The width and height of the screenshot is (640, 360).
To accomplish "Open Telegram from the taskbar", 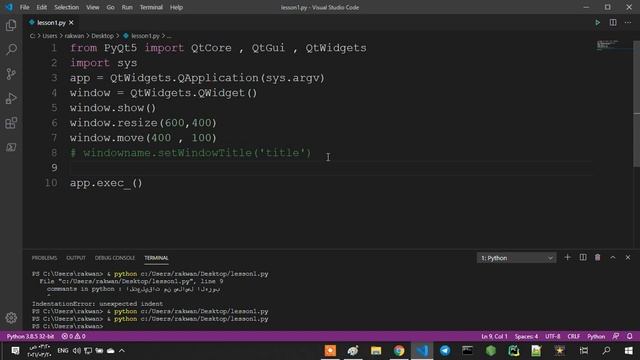I will point(445,350).
